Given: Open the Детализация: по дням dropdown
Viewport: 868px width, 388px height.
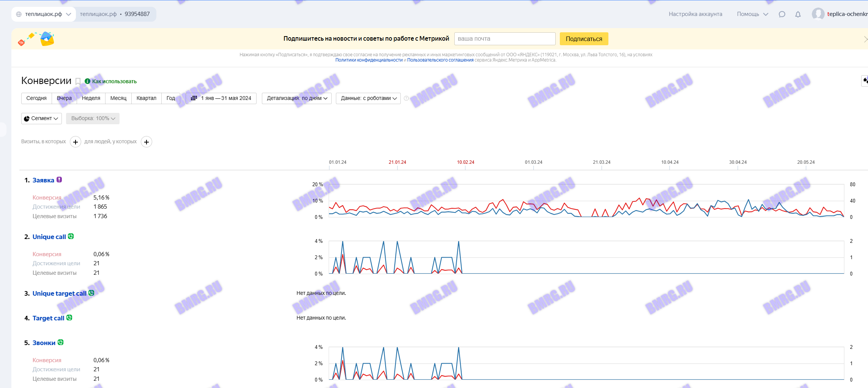Looking at the screenshot, I should click(297, 98).
